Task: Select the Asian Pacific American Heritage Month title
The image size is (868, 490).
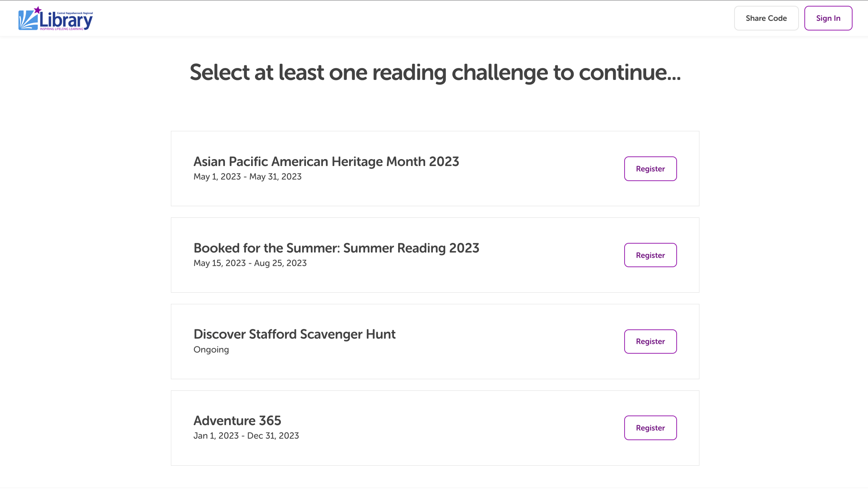Action: tap(326, 161)
